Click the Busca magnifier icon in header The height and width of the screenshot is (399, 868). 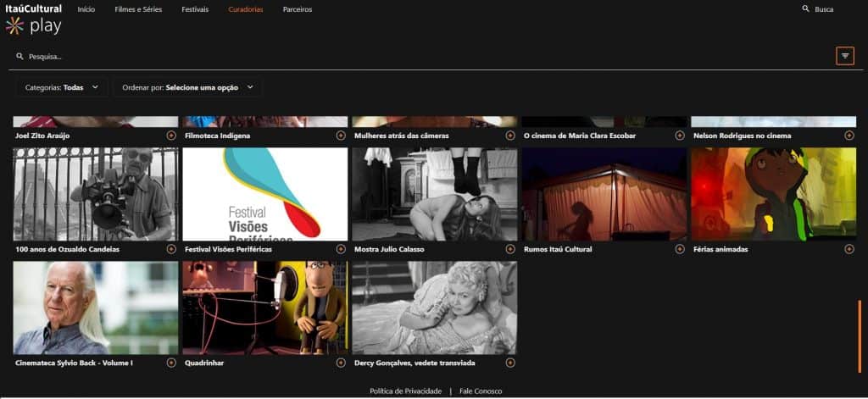[x=805, y=8]
